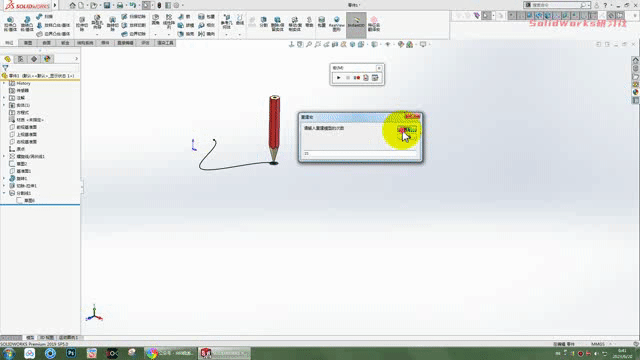The width and height of the screenshot is (640, 360).
Task: Click the Revolved Boss/Base tool
Action: (27, 24)
